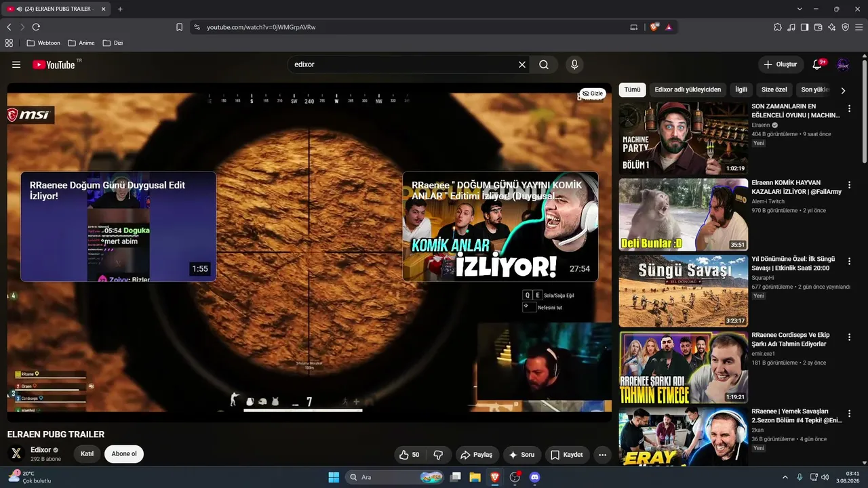
Task: Open the Leo AI assistant icon
Action: pos(832,27)
